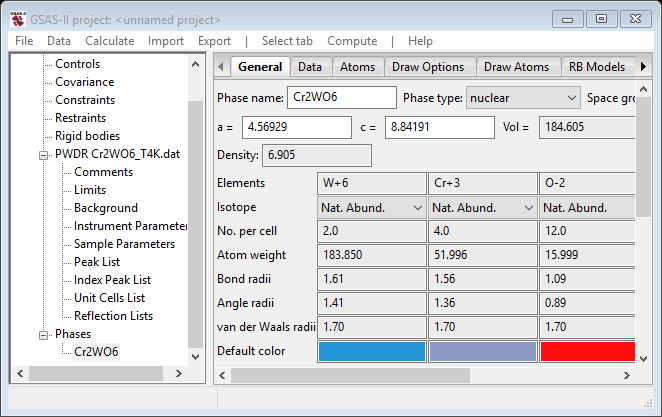Click the tab strip right arrow
The image size is (662, 417).
pyautogui.click(x=643, y=67)
